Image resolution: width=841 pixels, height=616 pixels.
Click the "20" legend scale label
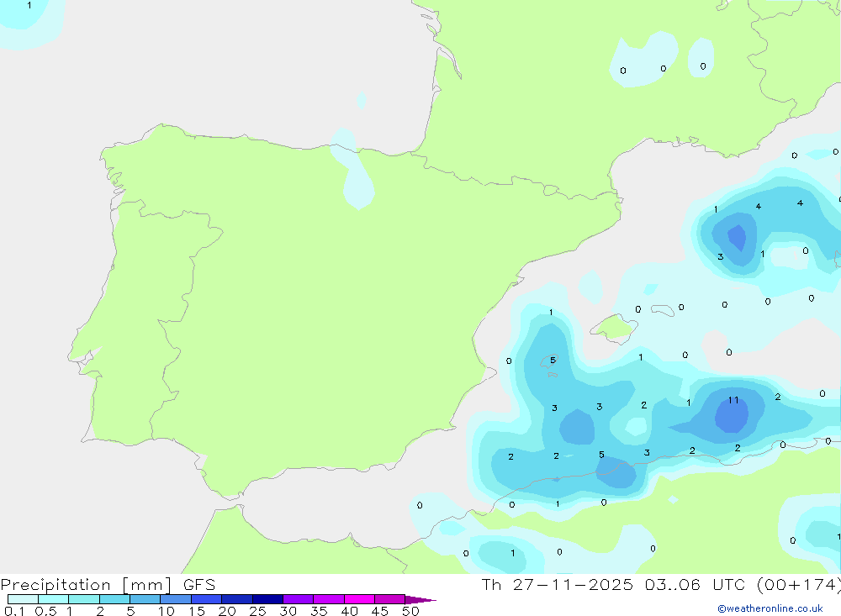pos(227,611)
